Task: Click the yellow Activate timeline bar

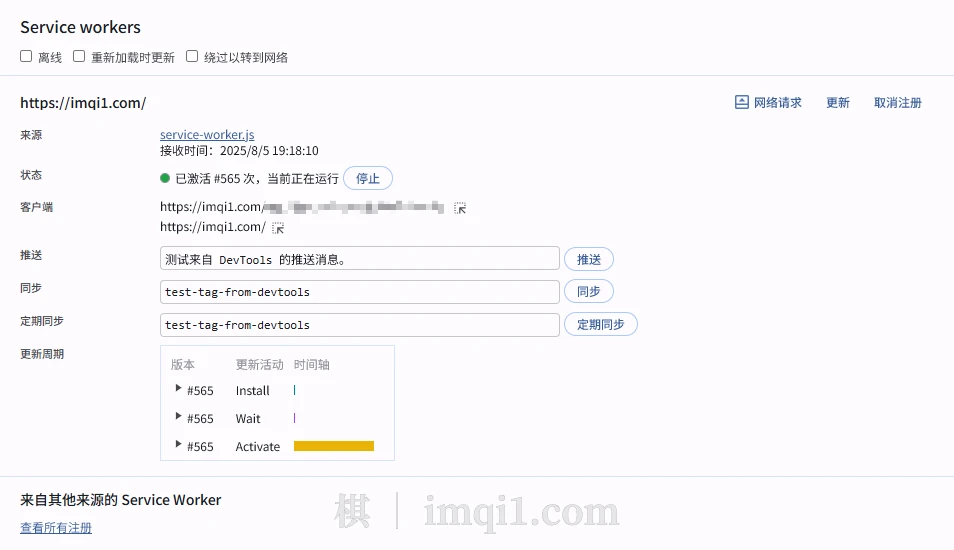Action: 333,446
